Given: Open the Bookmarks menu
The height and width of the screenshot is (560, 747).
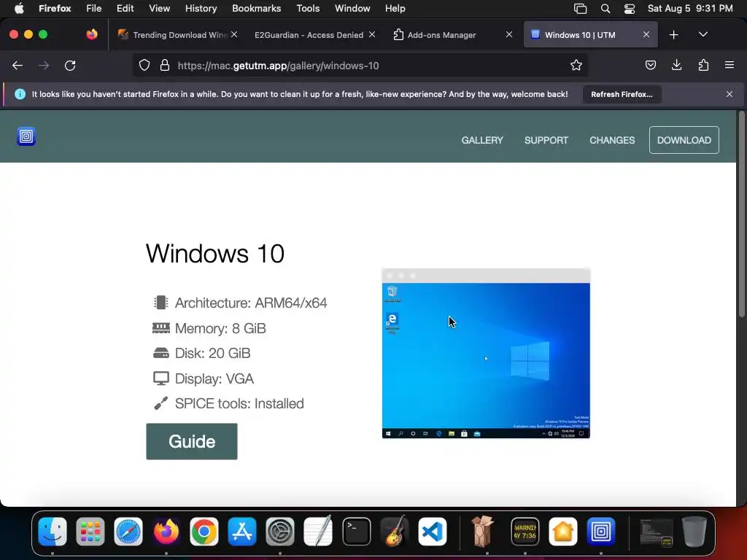Looking at the screenshot, I should (x=256, y=9).
